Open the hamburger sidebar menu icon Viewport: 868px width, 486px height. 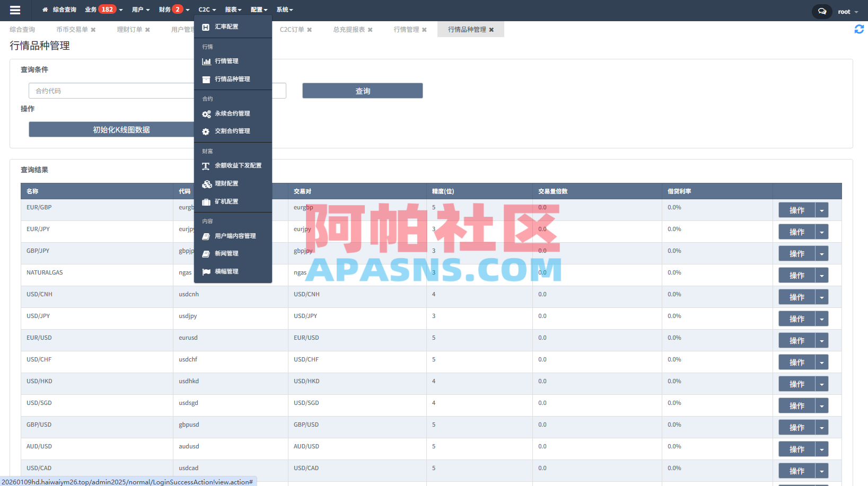click(x=15, y=10)
